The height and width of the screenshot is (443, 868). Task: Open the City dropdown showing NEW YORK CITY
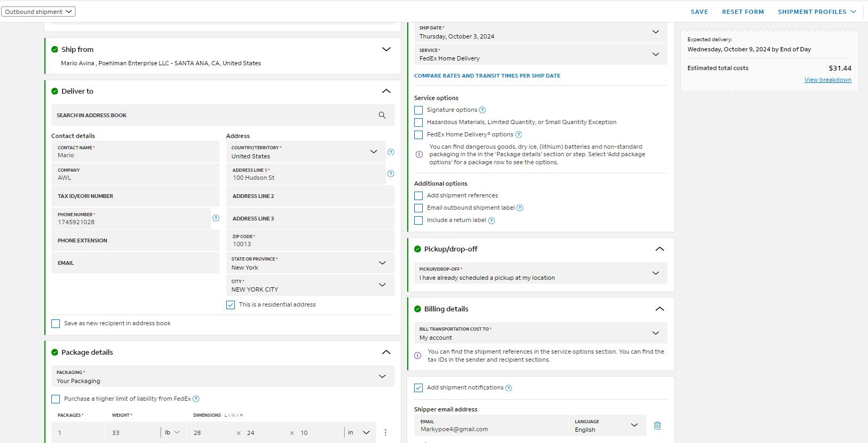point(310,285)
